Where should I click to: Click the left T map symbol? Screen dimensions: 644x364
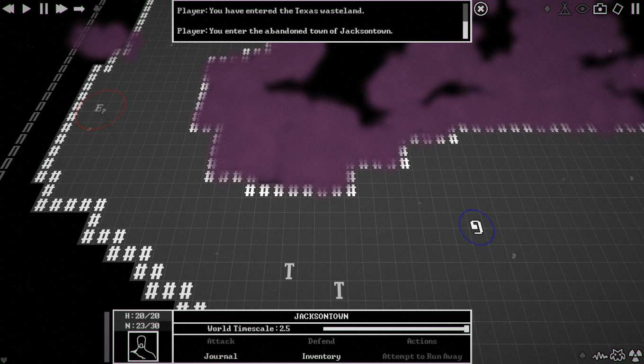coord(289,272)
